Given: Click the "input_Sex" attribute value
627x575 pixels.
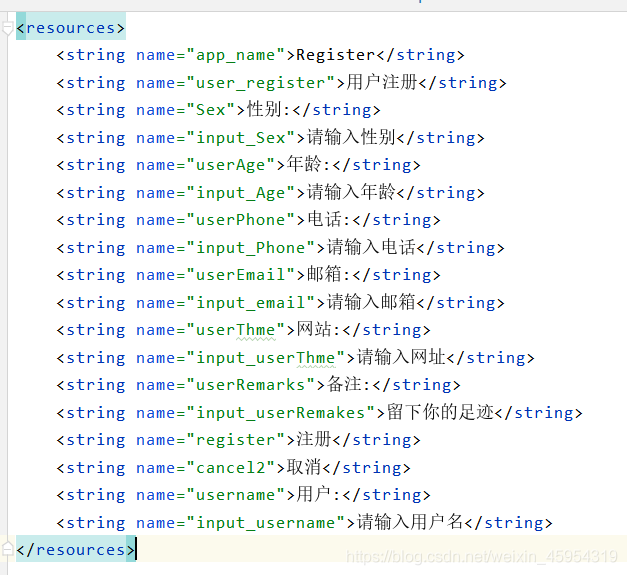Looking at the screenshot, I should [x=240, y=138].
